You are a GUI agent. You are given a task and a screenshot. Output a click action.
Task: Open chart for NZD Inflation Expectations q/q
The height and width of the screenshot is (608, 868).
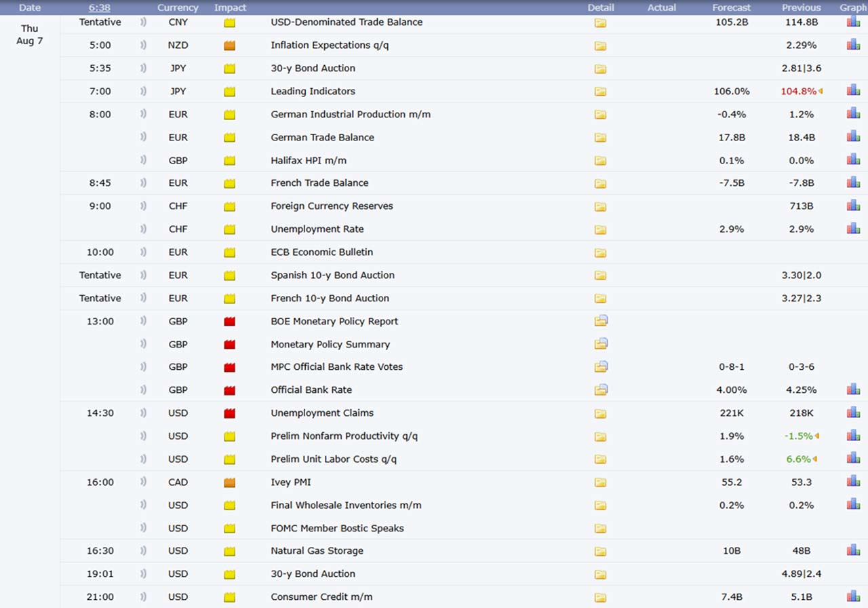click(853, 44)
